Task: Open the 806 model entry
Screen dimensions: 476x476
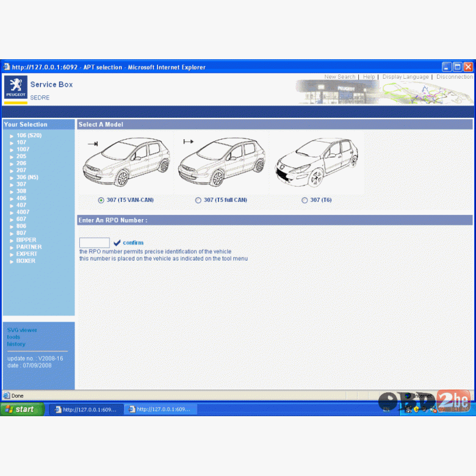Action: pyautogui.click(x=21, y=226)
